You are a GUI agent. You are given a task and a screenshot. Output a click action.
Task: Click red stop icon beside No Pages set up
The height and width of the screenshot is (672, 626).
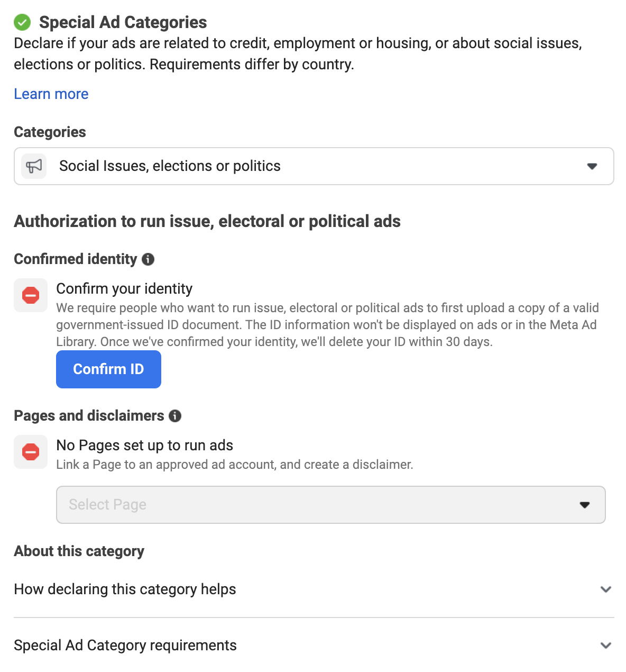click(31, 452)
